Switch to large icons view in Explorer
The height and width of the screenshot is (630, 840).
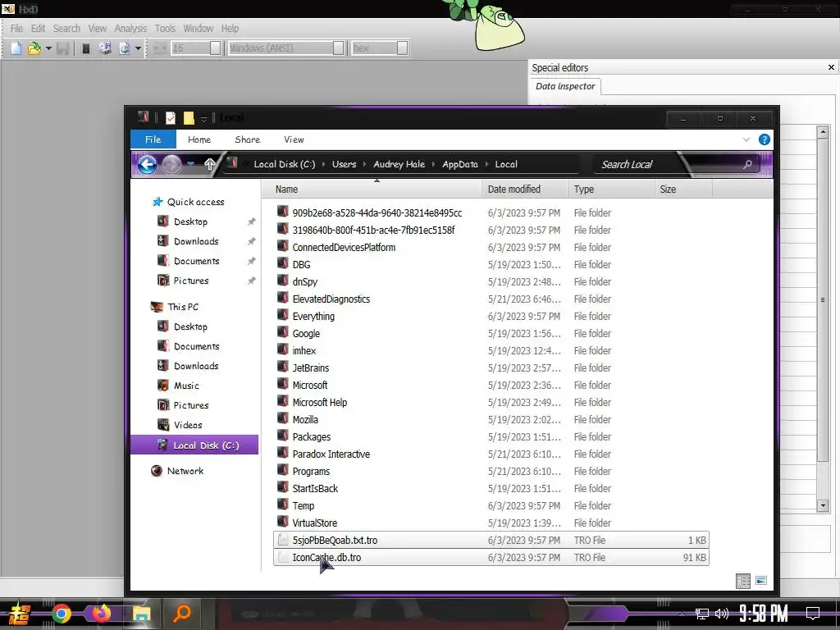pos(760,581)
